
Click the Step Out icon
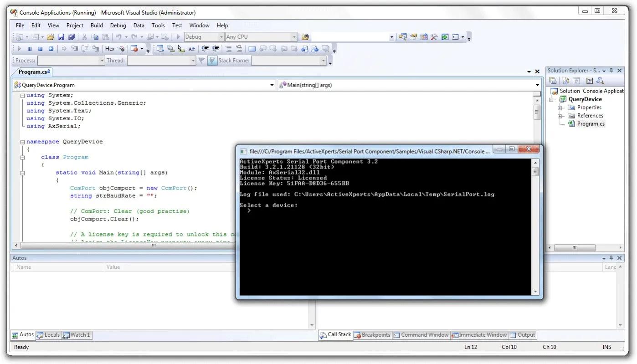tap(95, 49)
